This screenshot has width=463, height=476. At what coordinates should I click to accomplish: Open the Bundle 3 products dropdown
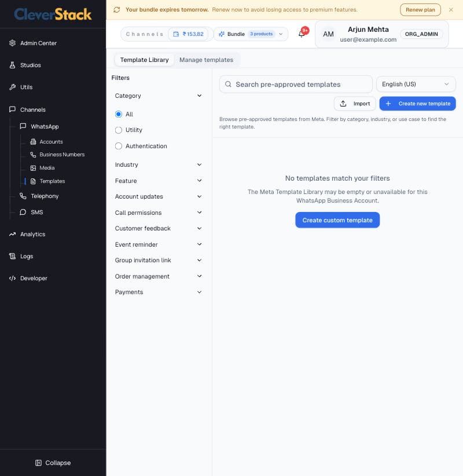[x=251, y=34]
